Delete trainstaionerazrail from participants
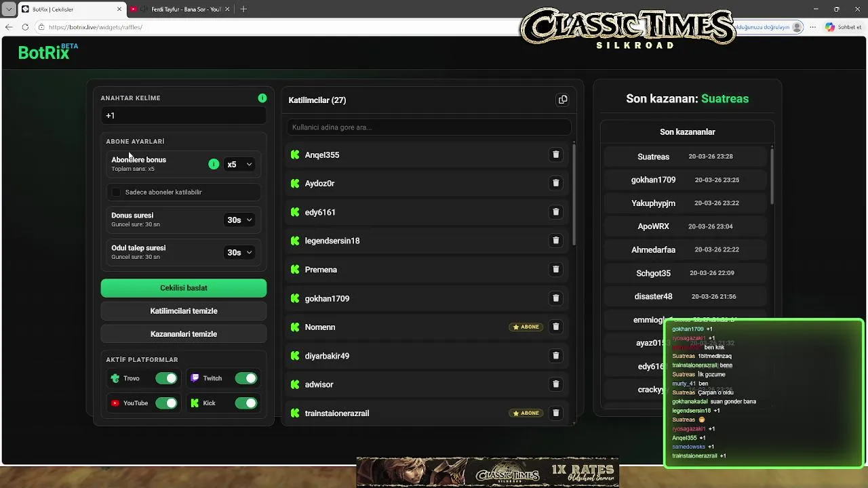The width and height of the screenshot is (868, 488). (555, 413)
